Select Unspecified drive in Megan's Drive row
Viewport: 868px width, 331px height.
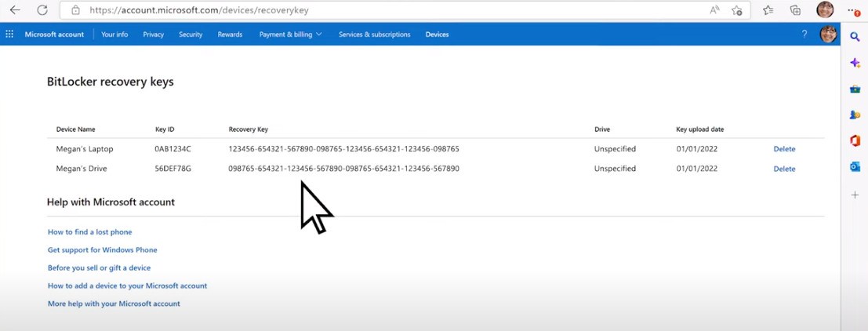coord(615,169)
